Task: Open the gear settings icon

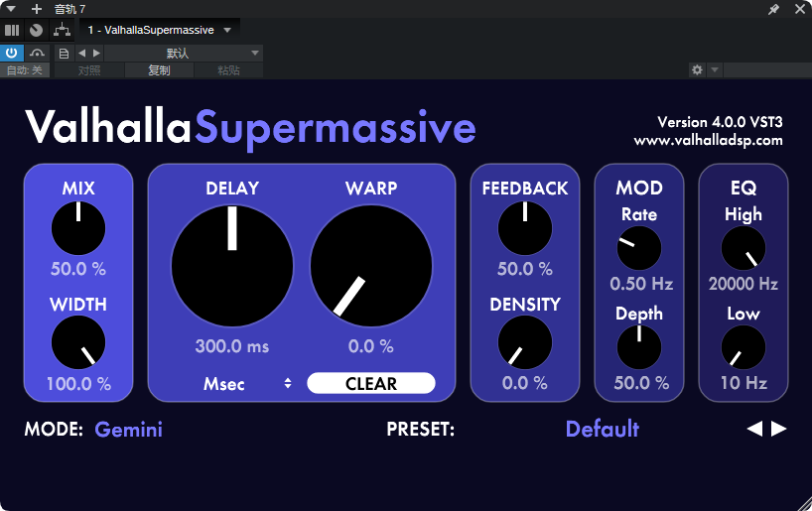Action: 697,69
